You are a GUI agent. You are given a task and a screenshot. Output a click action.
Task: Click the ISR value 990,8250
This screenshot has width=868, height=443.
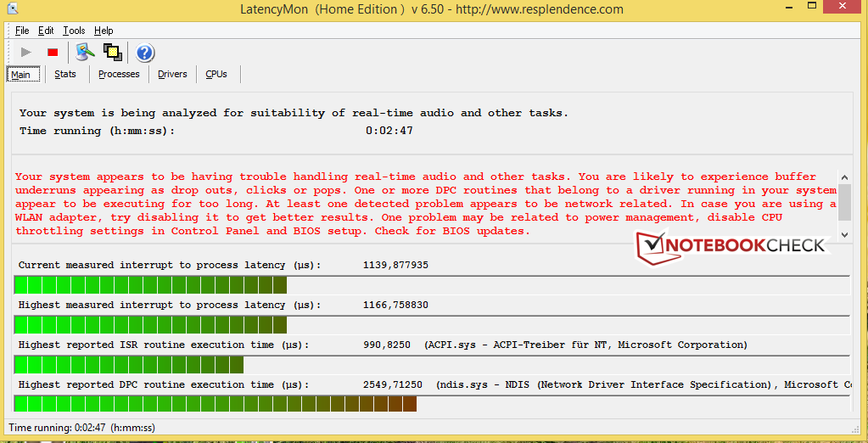point(387,345)
